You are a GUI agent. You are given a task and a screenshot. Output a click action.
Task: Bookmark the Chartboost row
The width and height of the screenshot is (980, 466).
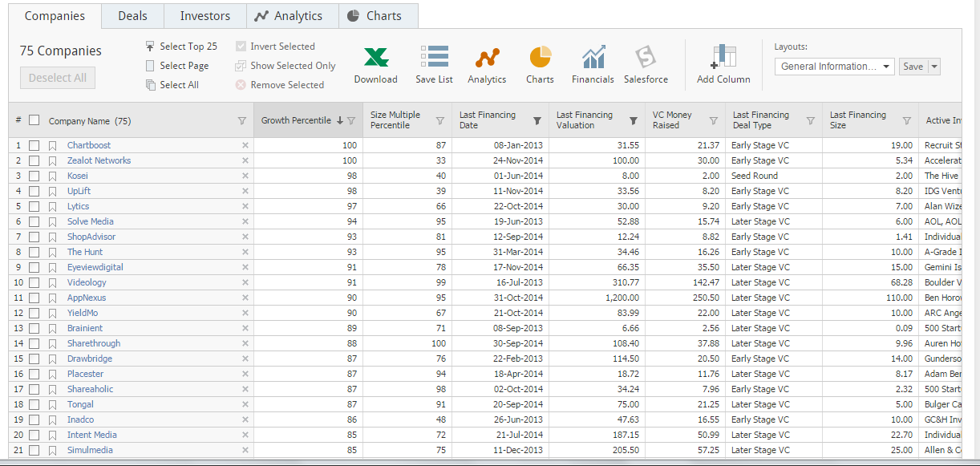click(52, 146)
